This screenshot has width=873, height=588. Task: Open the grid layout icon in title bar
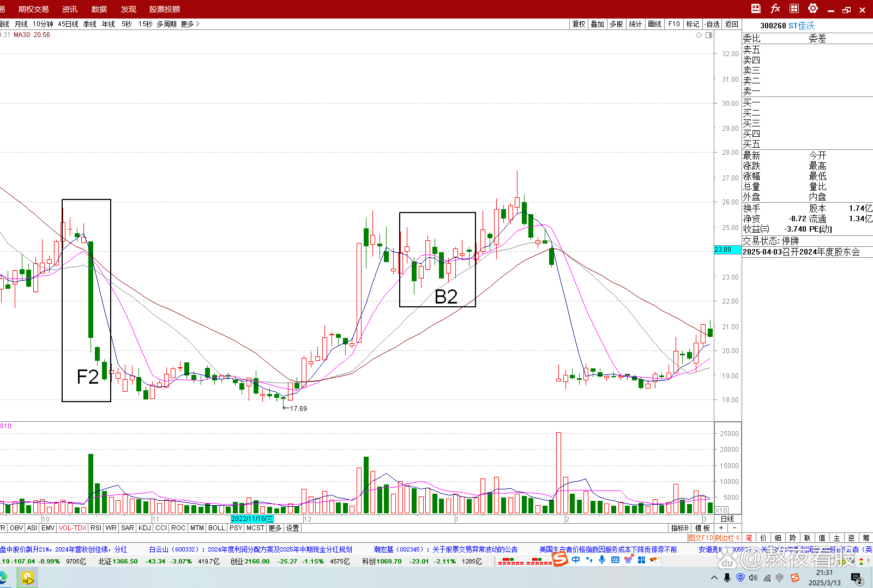tap(794, 9)
